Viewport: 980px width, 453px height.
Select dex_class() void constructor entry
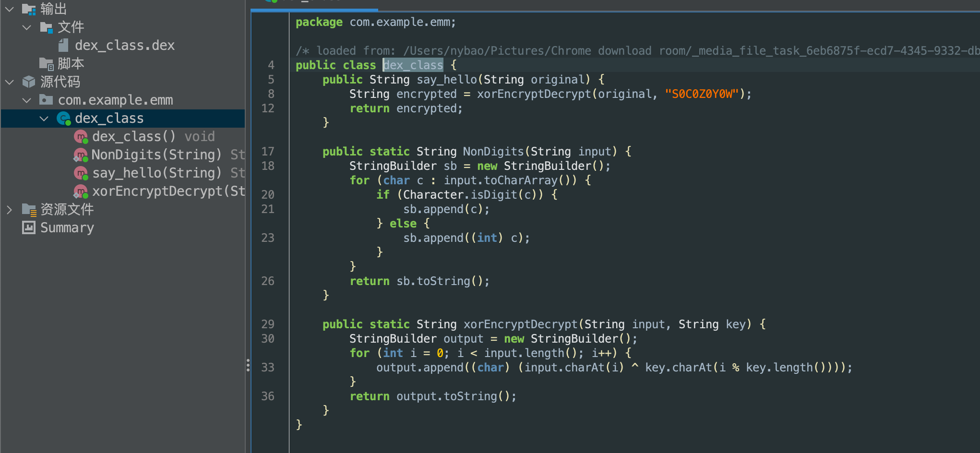[154, 137]
